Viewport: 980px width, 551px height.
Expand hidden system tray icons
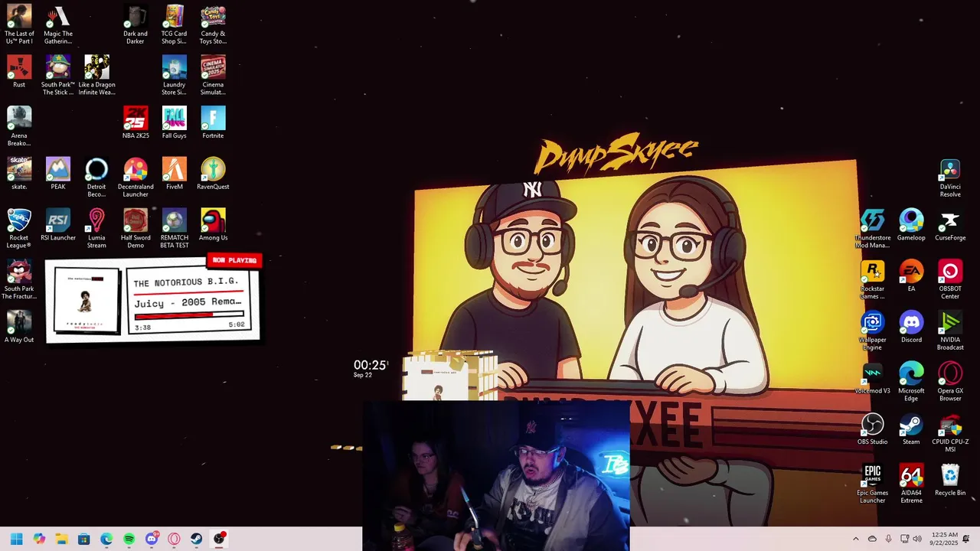[x=856, y=539]
